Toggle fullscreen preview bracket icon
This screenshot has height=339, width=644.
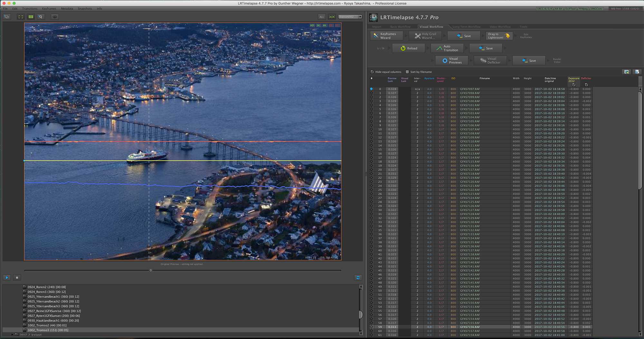click(21, 17)
